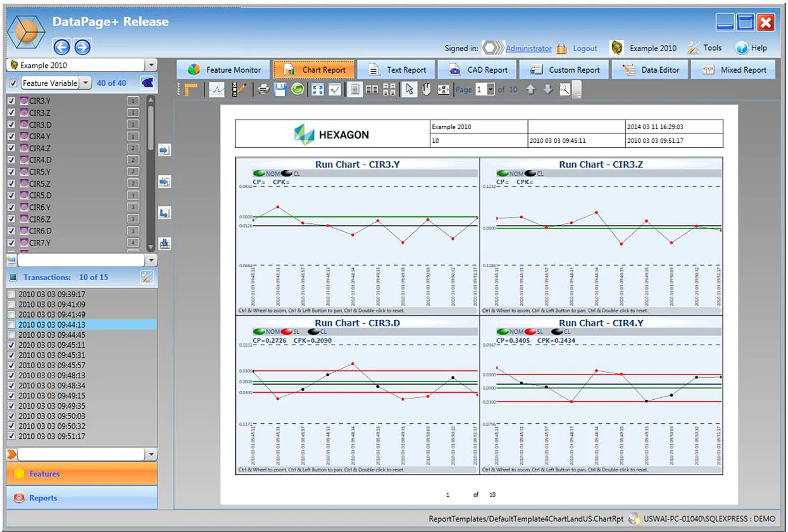Switch to the Mixed Report tab
Image resolution: width=788 pixels, height=532 pixels.
pyautogui.click(x=734, y=70)
